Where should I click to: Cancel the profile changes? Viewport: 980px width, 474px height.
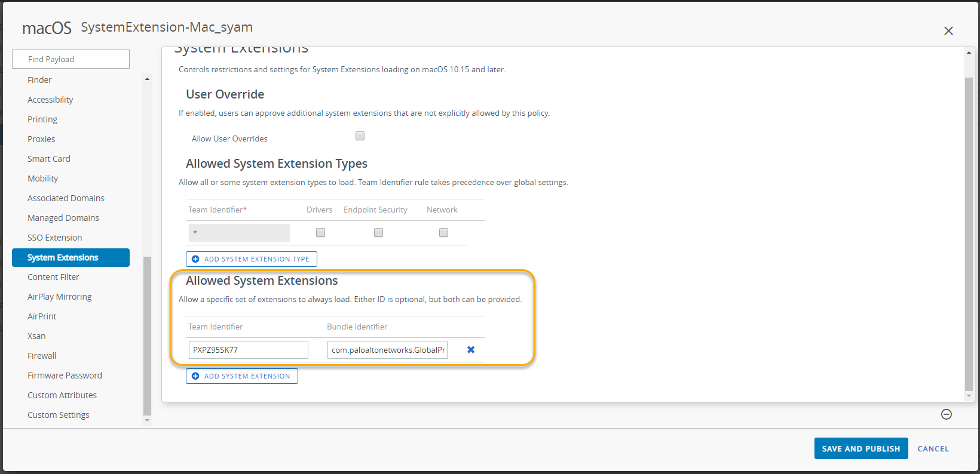pos(933,449)
